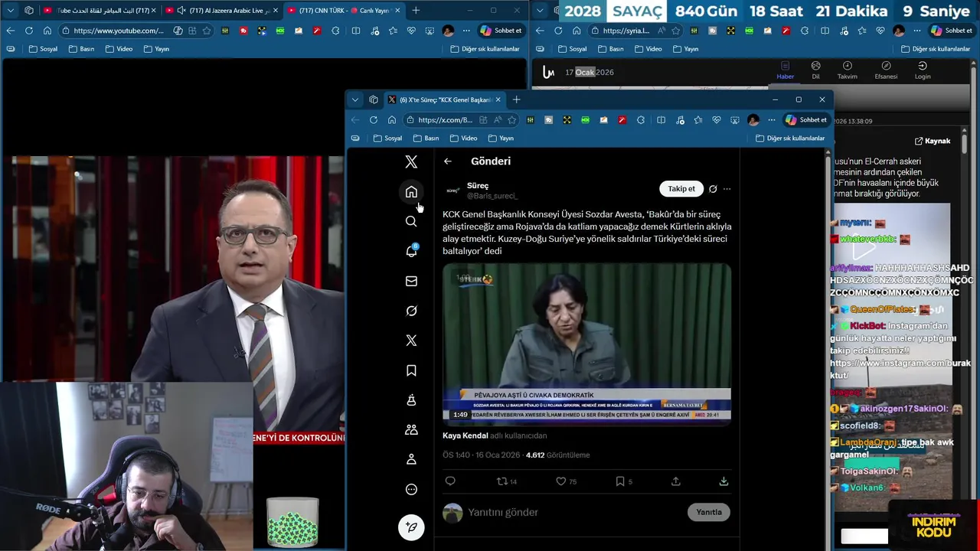View the 4.612 Görüntüleme count
Viewport: 980px width, 551px height.
pos(557,455)
